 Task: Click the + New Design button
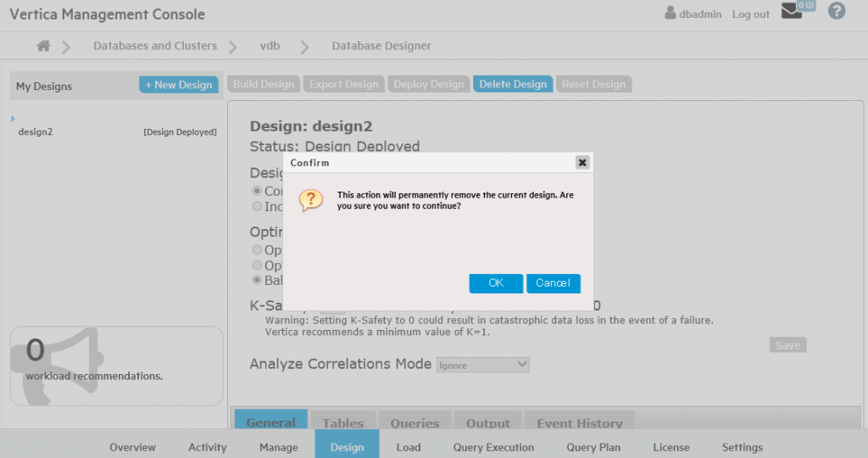click(x=179, y=85)
